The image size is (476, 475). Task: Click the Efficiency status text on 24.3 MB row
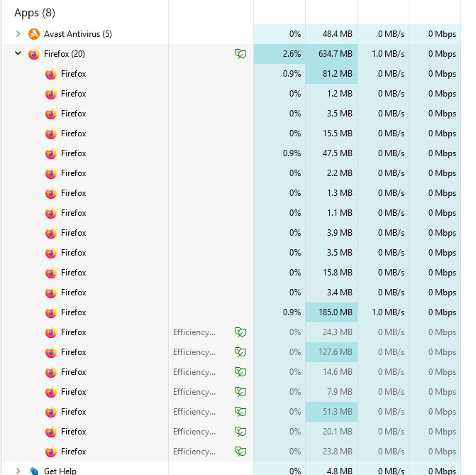[x=194, y=332]
